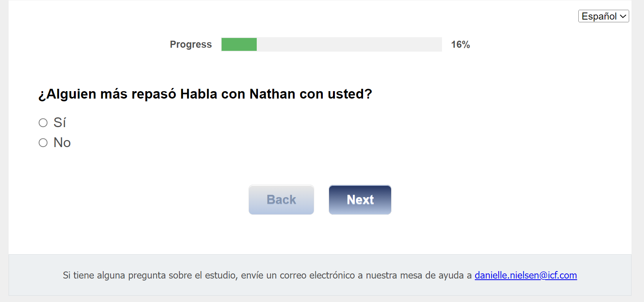Viewport: 644px width, 302px height.
Task: Open the danielle.nielsen@icf.com email link
Action: pos(526,275)
